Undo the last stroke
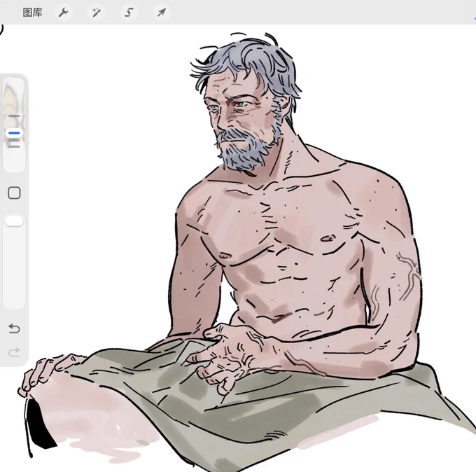This screenshot has height=472, width=476. click(14, 328)
